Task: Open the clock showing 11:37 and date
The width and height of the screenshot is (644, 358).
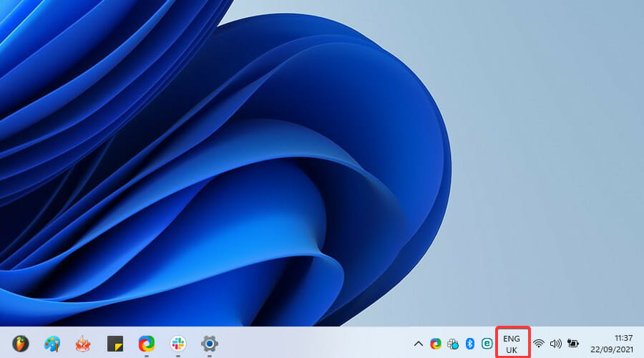Action: [x=613, y=343]
